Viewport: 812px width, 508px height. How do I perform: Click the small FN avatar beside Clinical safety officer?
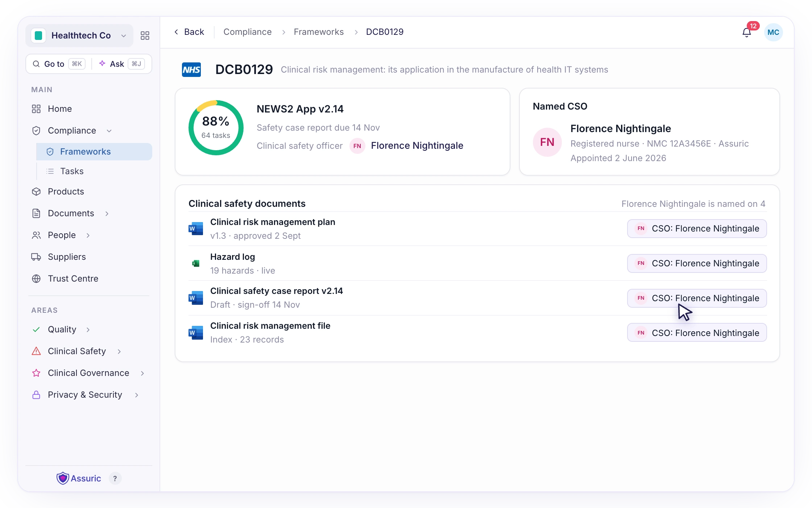(x=357, y=146)
